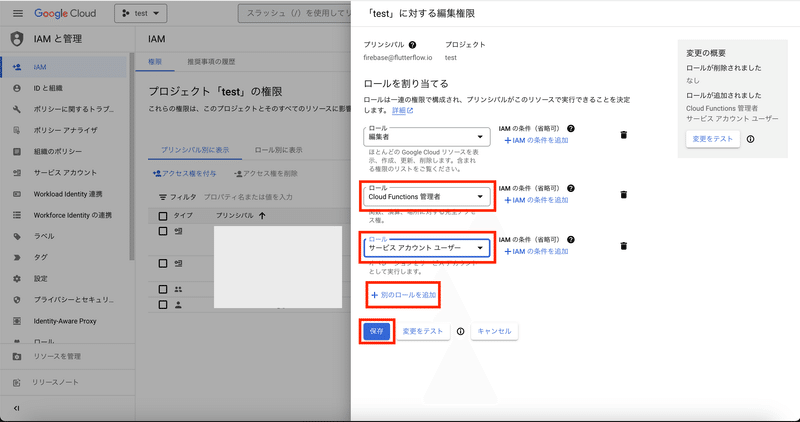
Task: Click the リソースを管理 icon
Action: [x=17, y=356]
